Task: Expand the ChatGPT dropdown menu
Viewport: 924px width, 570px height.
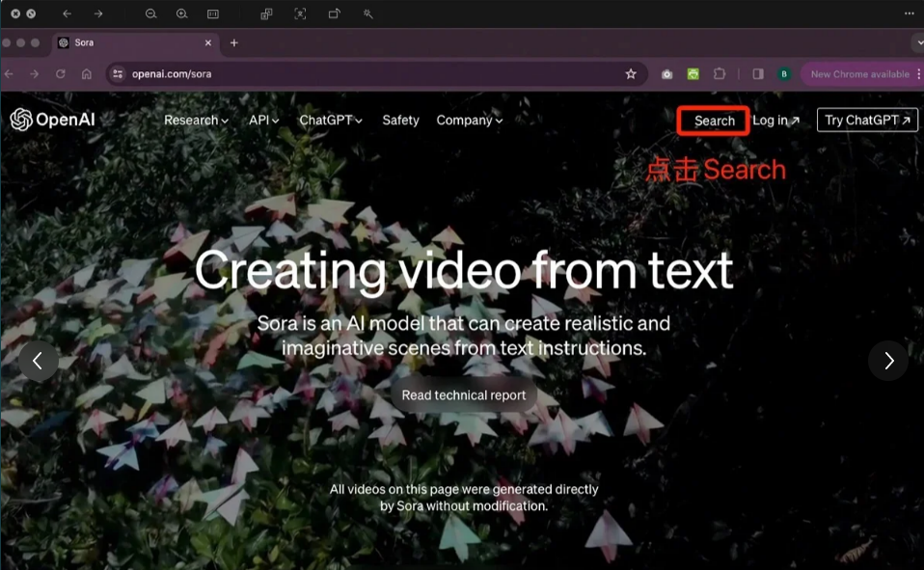Action: [331, 121]
